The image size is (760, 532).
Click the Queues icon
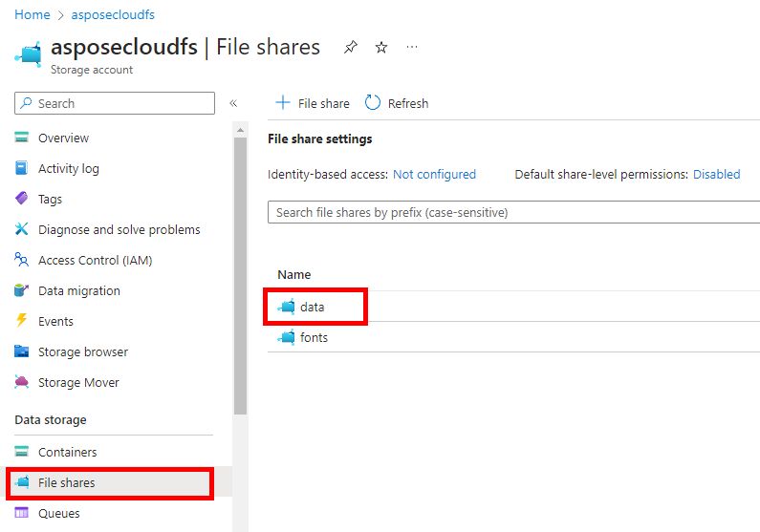tap(22, 512)
